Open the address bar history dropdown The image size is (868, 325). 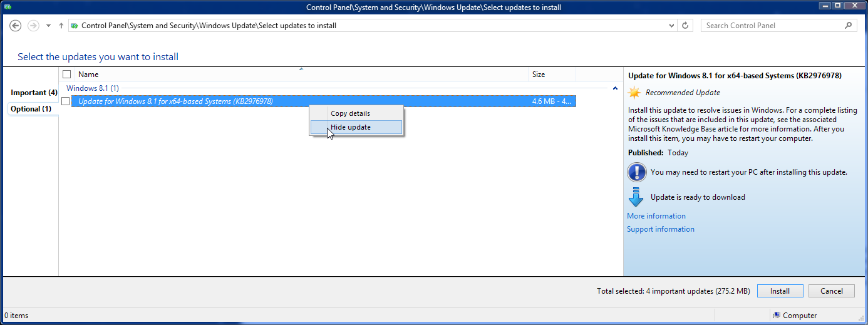(x=671, y=26)
